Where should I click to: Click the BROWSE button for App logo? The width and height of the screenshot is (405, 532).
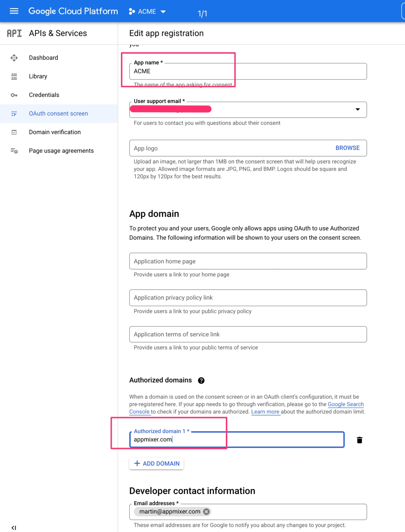click(347, 148)
